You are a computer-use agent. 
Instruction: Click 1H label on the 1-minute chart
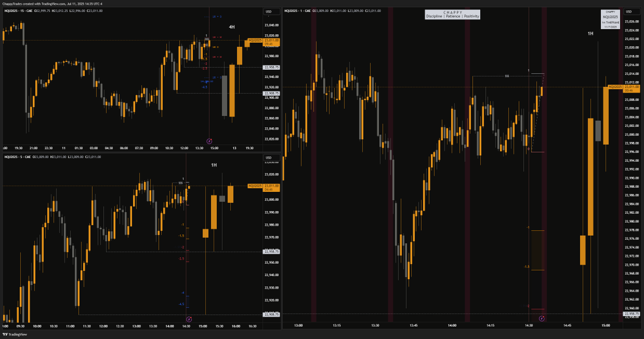click(x=590, y=33)
